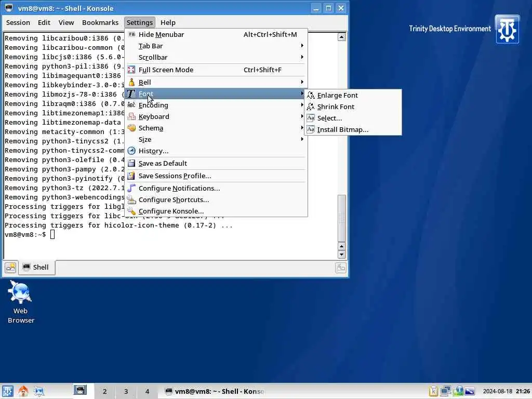Viewport: 532px width, 399px height.
Task: Switch to the Shell tab
Action: 36,268
